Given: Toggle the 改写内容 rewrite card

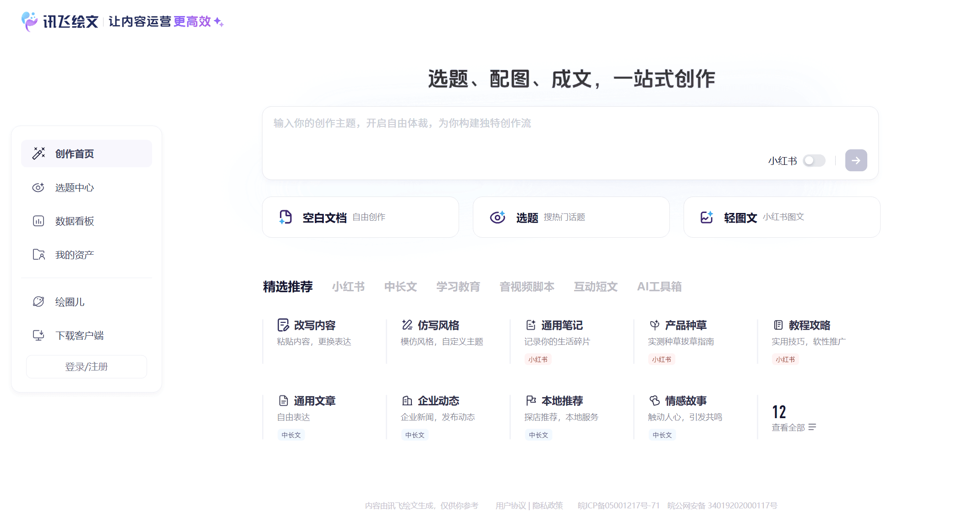Looking at the screenshot, I should [x=315, y=325].
